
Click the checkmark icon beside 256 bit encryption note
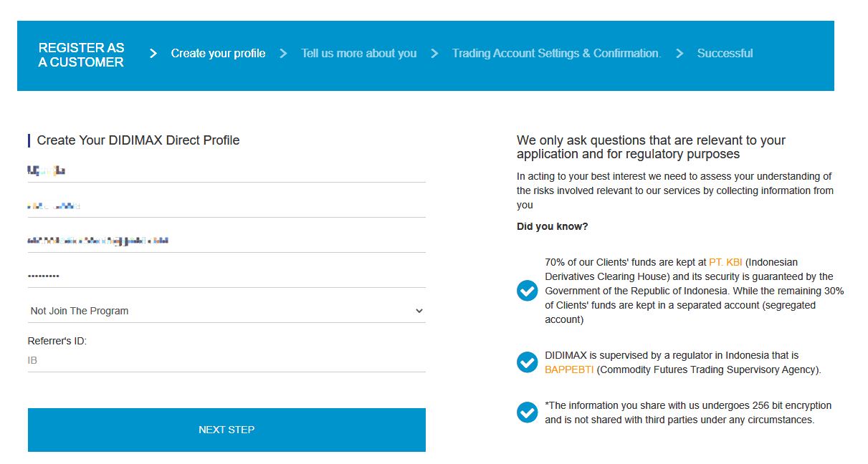[x=527, y=412]
